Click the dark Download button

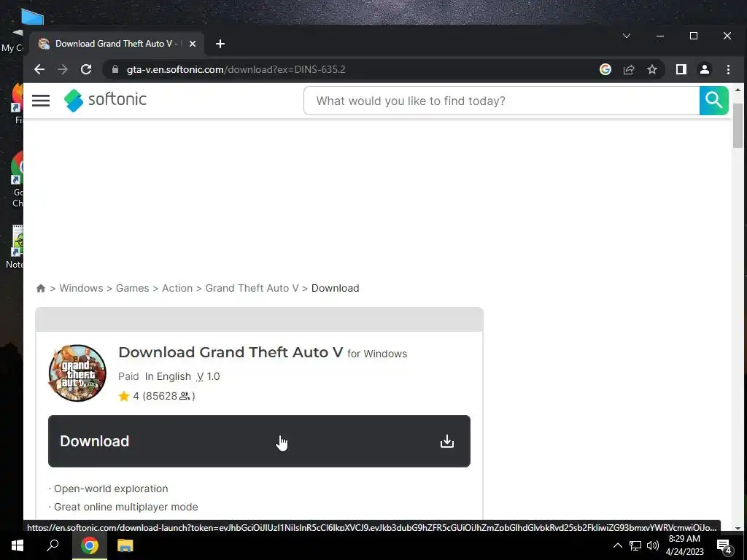tap(259, 441)
